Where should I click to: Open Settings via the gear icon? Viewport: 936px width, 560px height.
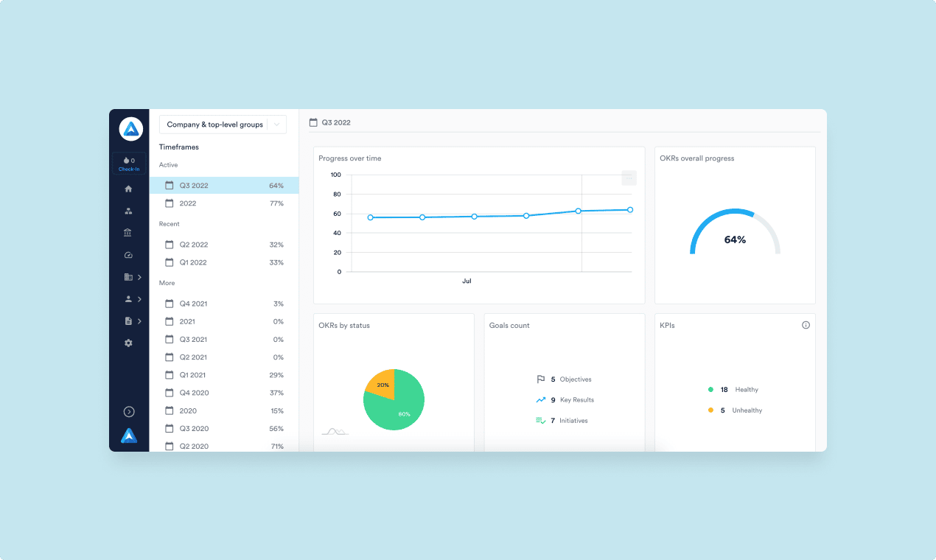tap(128, 343)
